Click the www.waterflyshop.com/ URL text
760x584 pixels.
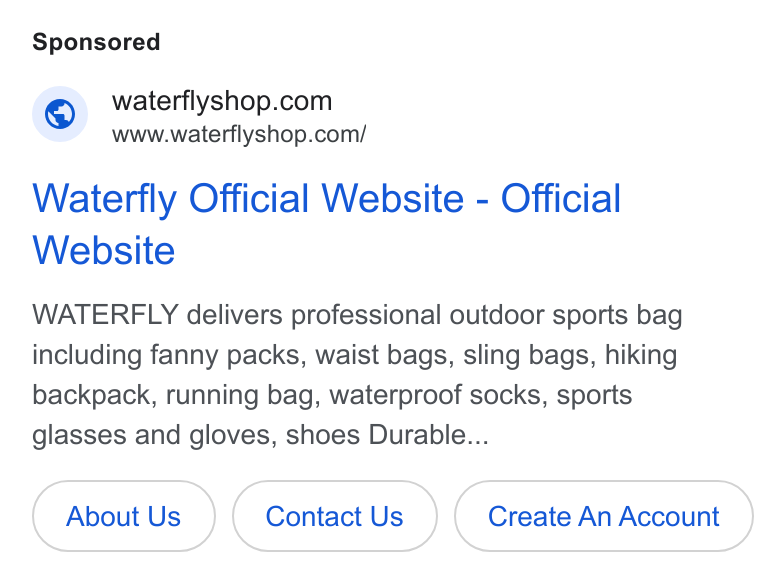pos(239,134)
